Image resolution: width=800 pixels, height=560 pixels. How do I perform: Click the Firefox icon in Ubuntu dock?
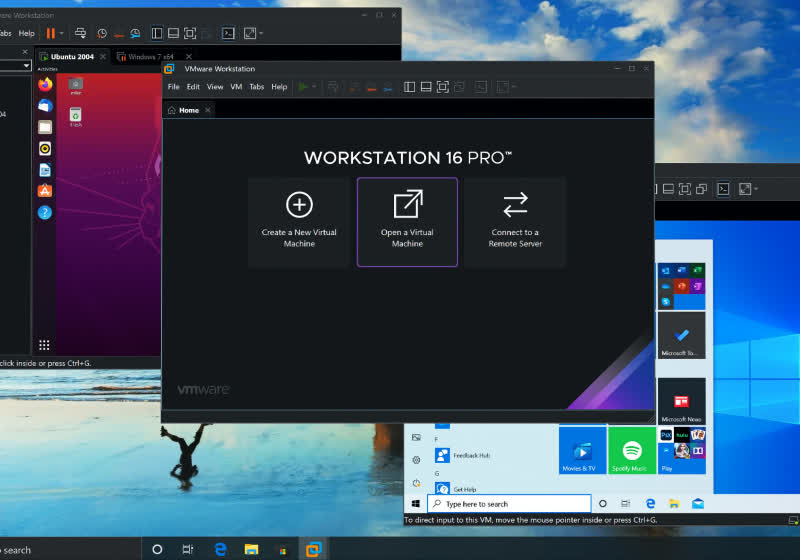(x=45, y=85)
